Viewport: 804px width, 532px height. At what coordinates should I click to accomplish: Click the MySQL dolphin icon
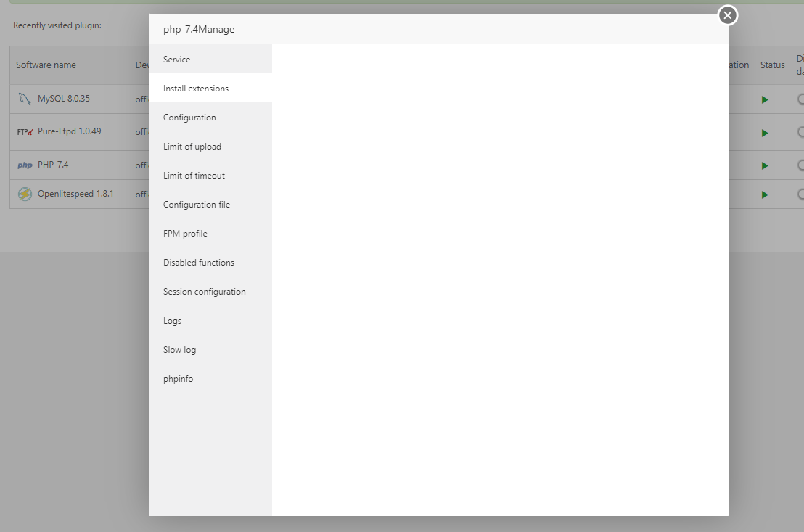(25, 98)
